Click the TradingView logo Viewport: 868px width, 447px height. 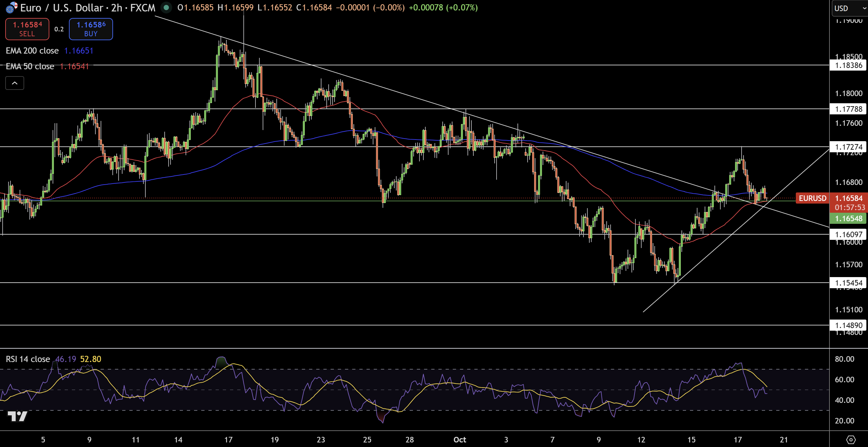17,416
